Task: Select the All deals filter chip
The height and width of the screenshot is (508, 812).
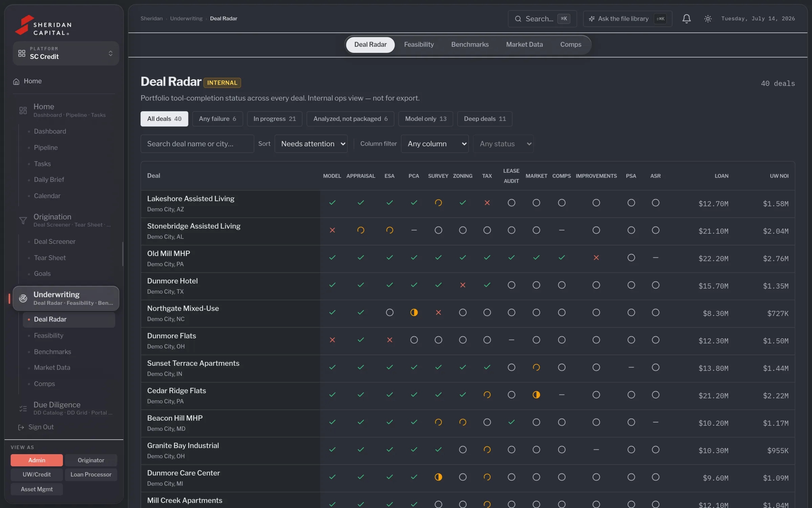Action: tap(164, 119)
